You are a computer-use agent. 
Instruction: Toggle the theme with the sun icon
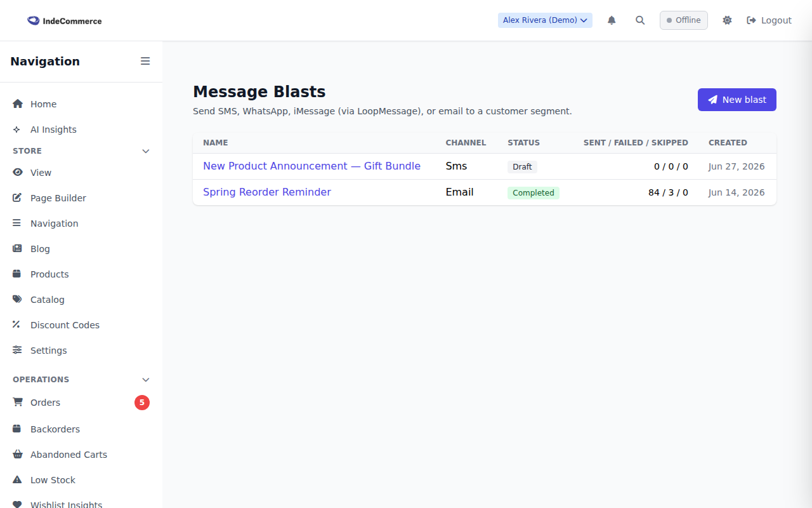(x=727, y=20)
